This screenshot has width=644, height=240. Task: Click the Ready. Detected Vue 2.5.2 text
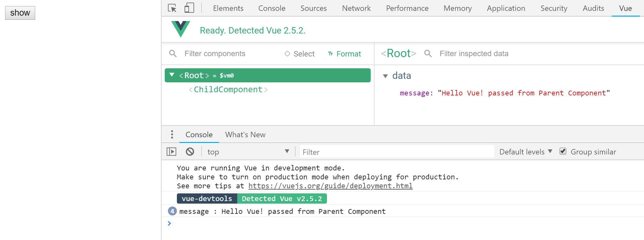[253, 30]
